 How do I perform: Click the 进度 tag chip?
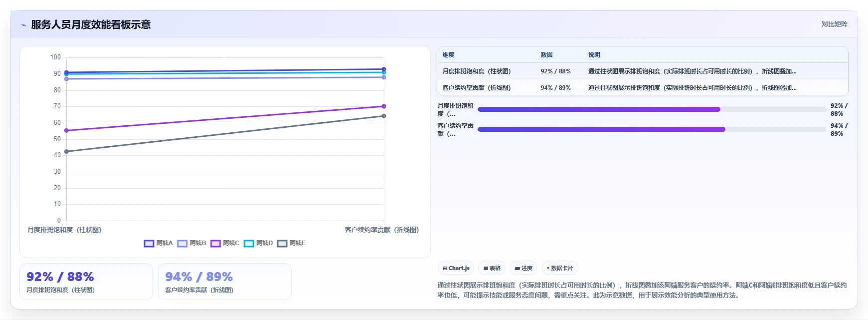coord(523,268)
